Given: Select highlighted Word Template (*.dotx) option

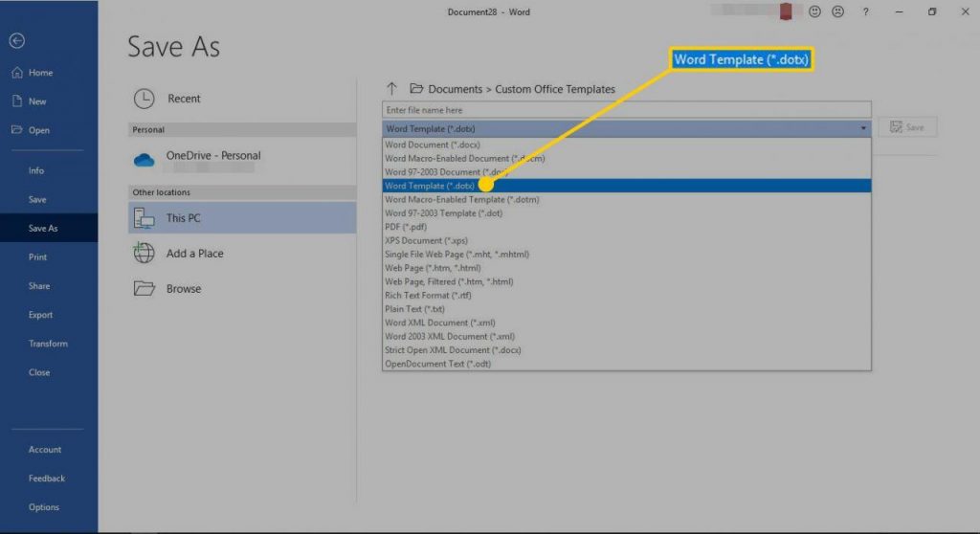Looking at the screenshot, I should click(626, 186).
